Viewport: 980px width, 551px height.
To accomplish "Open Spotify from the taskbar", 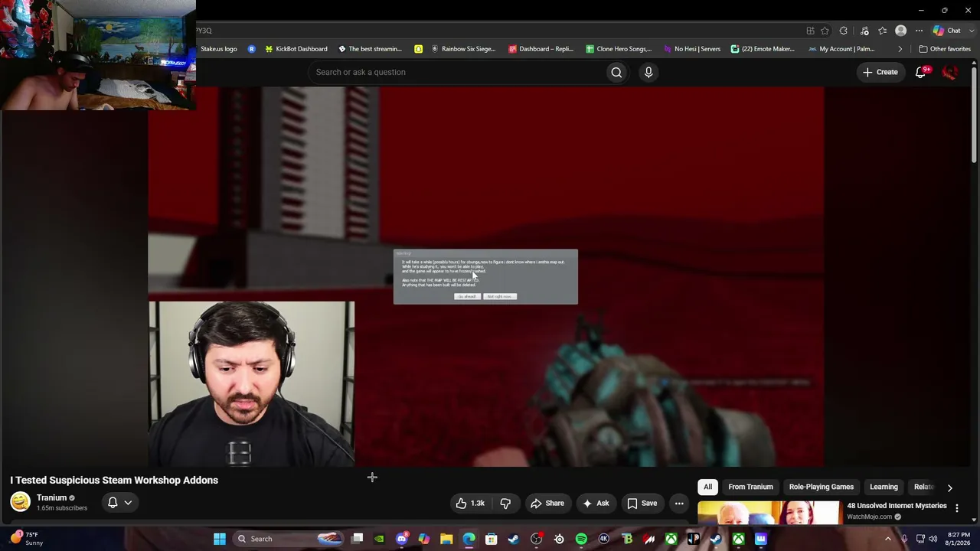I will [x=581, y=539].
